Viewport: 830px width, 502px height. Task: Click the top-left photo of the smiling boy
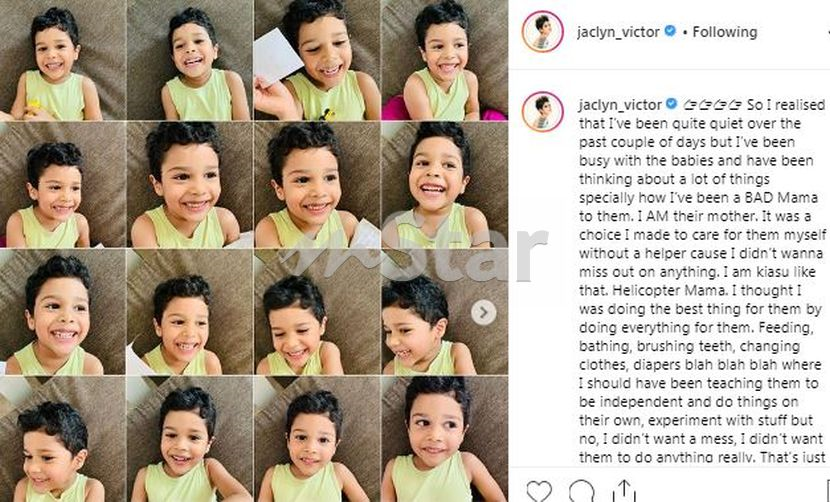[63, 60]
